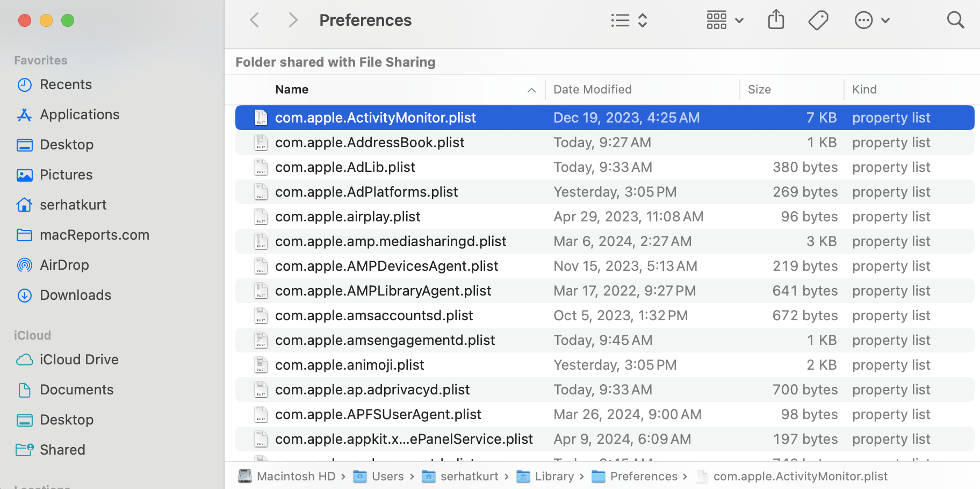Sort by the Size column header

[759, 89]
